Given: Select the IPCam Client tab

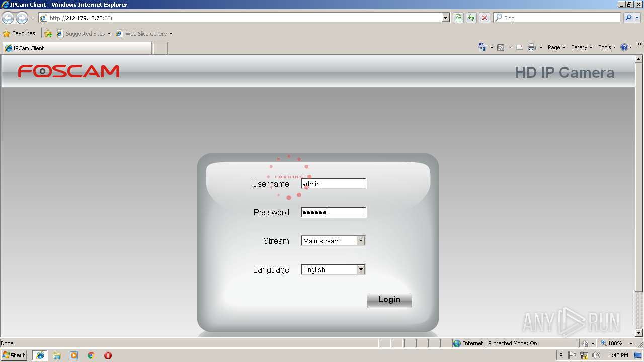Looking at the screenshot, I should tap(77, 48).
